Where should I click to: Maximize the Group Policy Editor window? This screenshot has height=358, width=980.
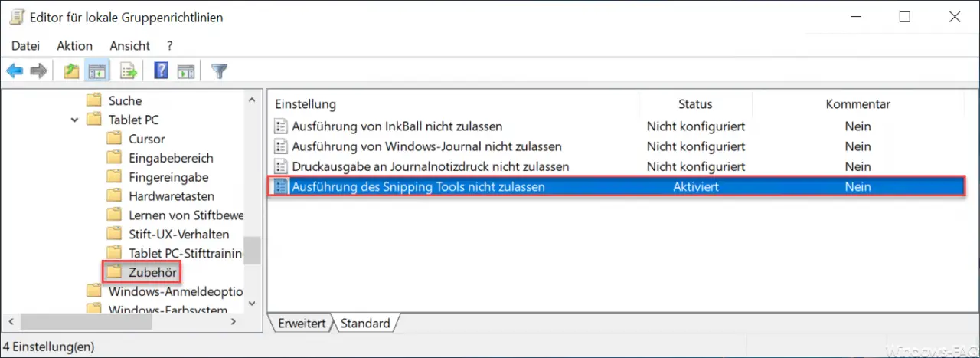(905, 17)
